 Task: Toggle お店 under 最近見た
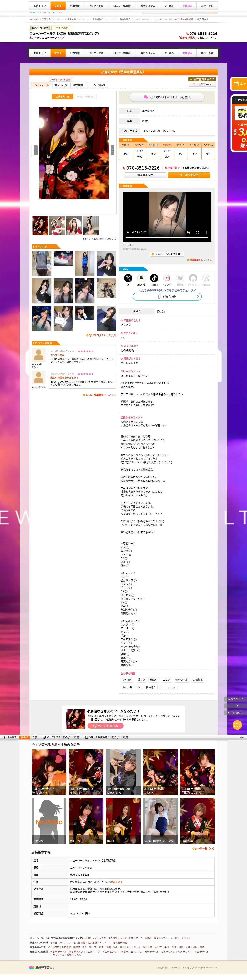point(35,737)
